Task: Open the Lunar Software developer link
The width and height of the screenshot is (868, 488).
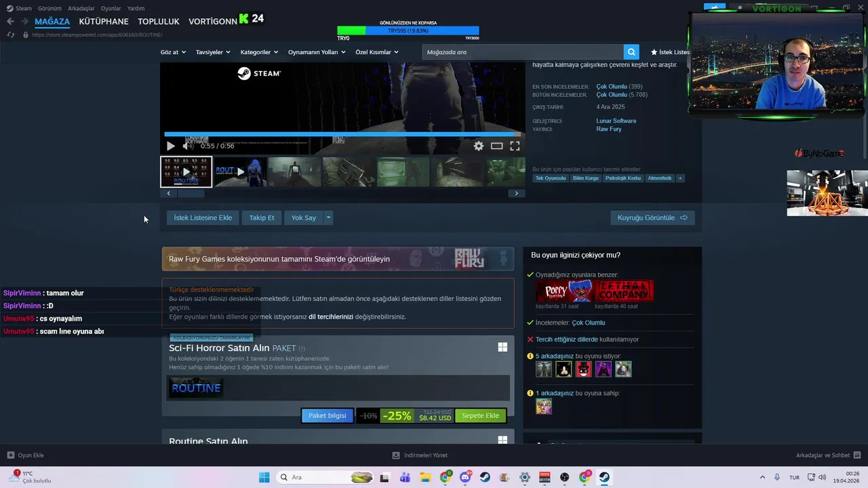Action: click(616, 121)
